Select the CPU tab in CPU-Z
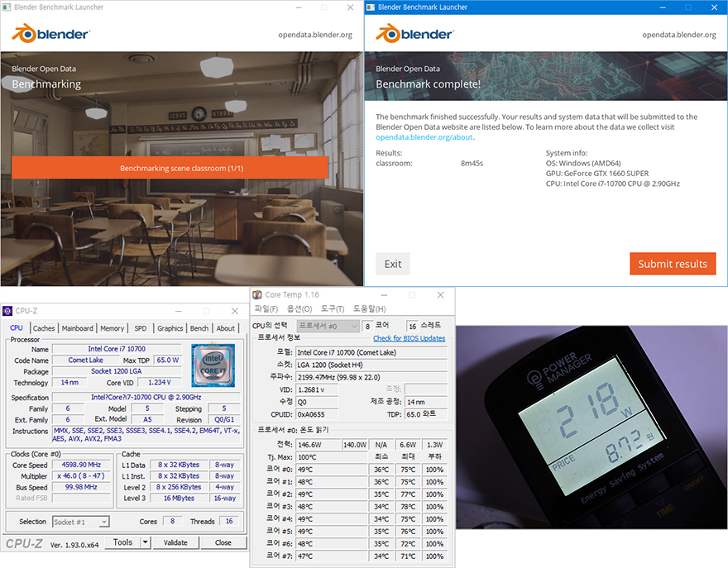This screenshot has width=728, height=568. (x=17, y=327)
